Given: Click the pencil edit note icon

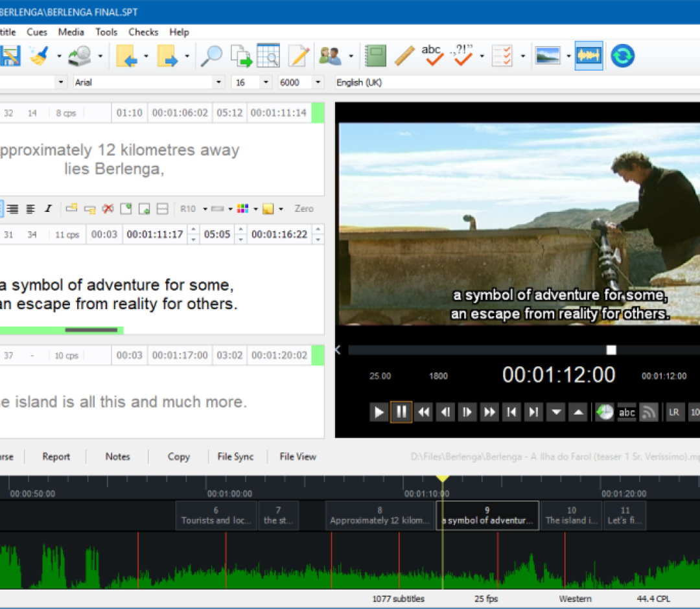Looking at the screenshot, I should point(299,56).
